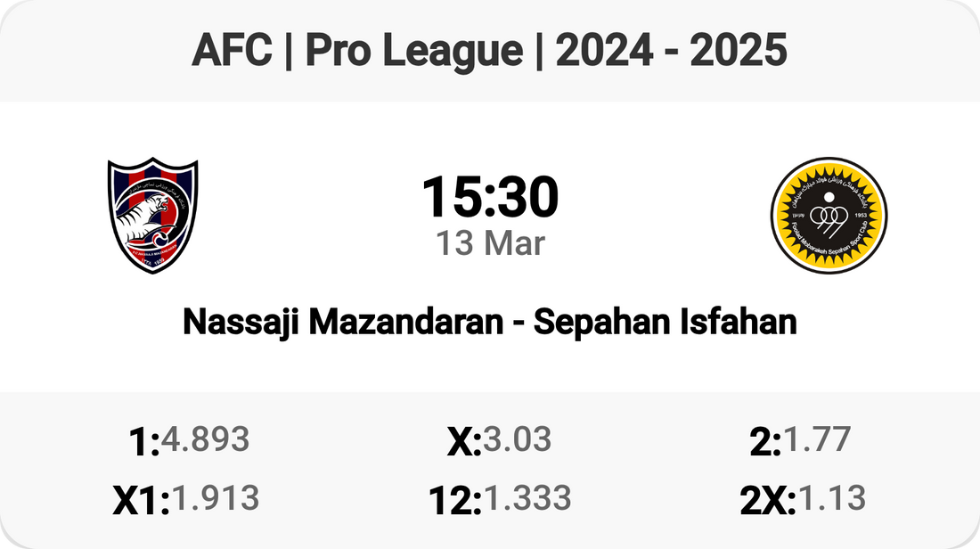Pick the away win odds 1.77
This screenshot has height=549, width=980.
pos(817,439)
